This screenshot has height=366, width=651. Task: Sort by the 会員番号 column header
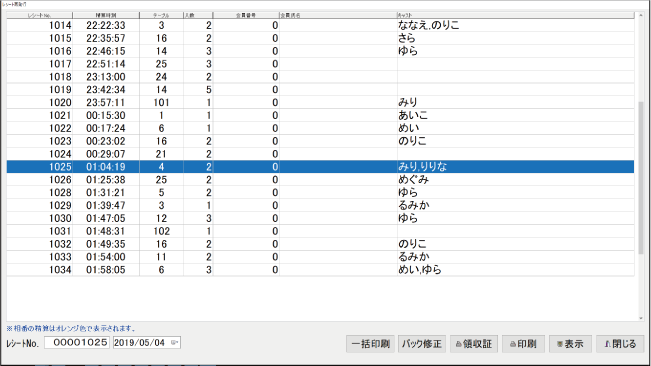click(246, 15)
